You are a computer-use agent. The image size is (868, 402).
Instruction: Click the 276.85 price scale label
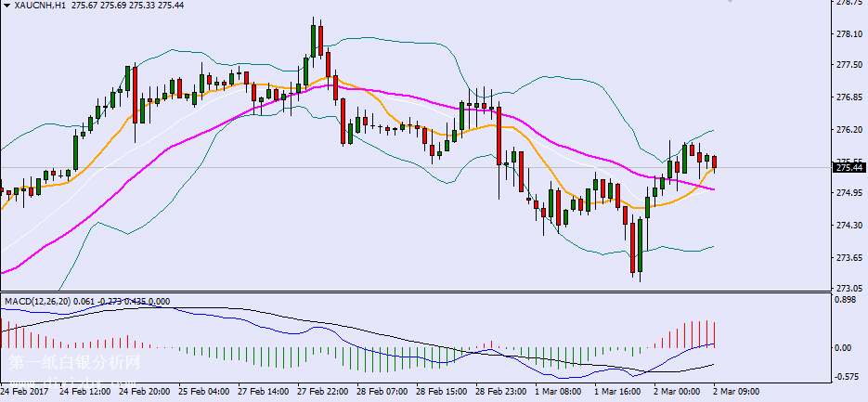[849, 97]
